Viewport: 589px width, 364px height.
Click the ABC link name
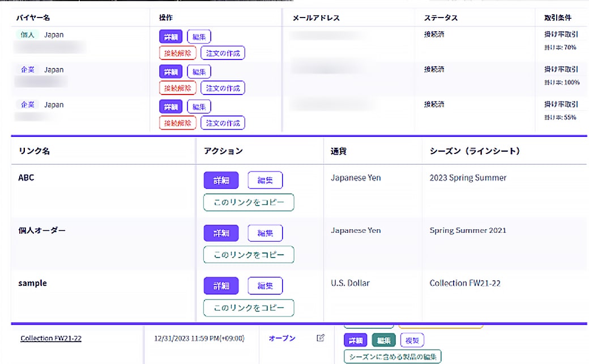click(x=26, y=178)
